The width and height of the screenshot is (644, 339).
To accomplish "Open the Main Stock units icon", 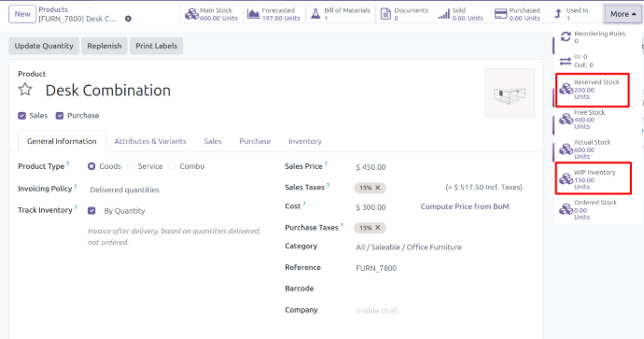I will point(191,14).
